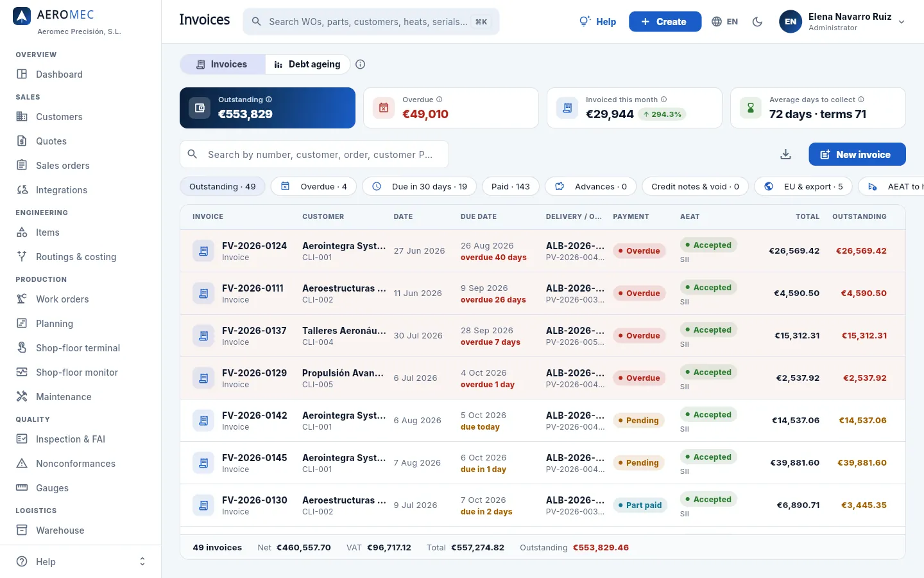Image resolution: width=924 pixels, height=578 pixels.
Task: Open Sales orders page
Action: pos(80,166)
